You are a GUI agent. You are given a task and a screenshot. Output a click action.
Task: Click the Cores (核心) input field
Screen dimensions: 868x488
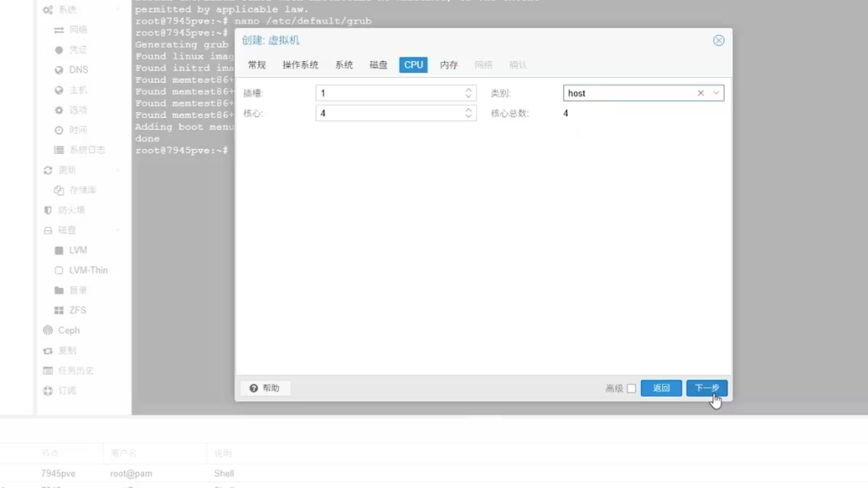388,113
